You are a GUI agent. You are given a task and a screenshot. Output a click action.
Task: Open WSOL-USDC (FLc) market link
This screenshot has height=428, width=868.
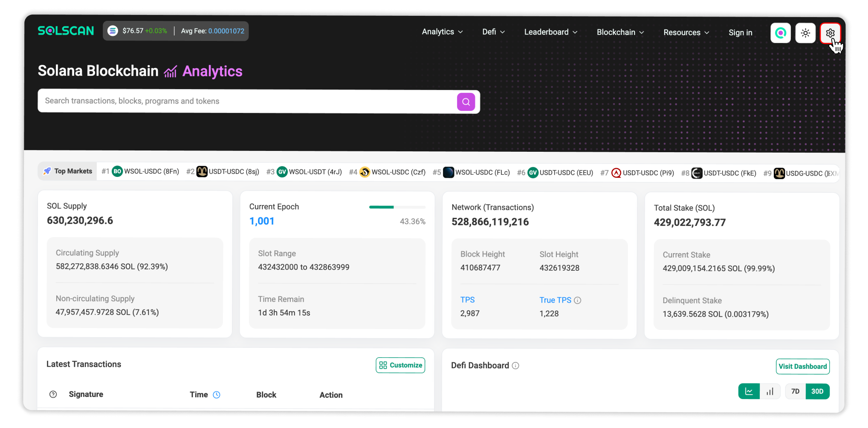point(483,172)
